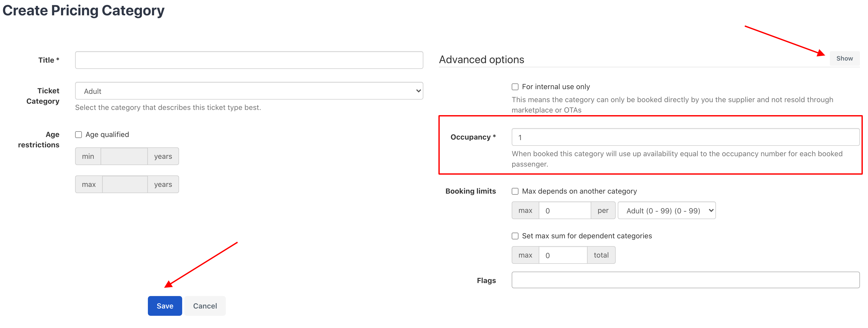Click the Title field label
Screen dimensions: 868x328
coord(49,60)
